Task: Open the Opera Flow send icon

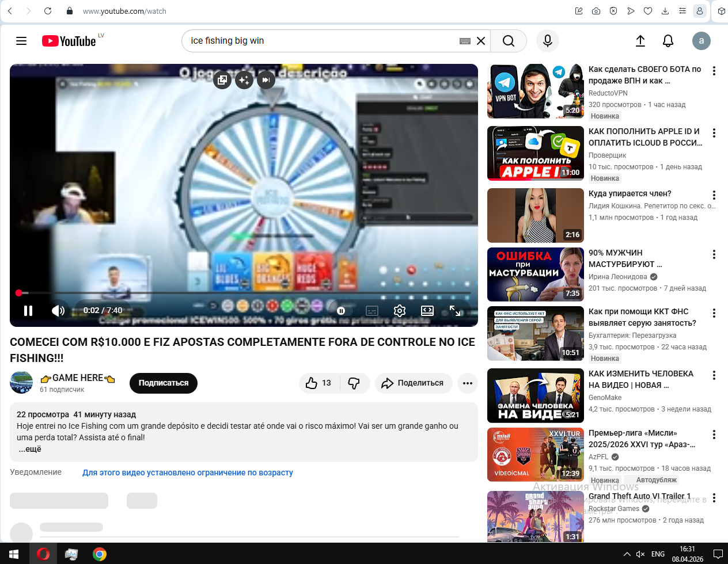Action: click(x=631, y=11)
